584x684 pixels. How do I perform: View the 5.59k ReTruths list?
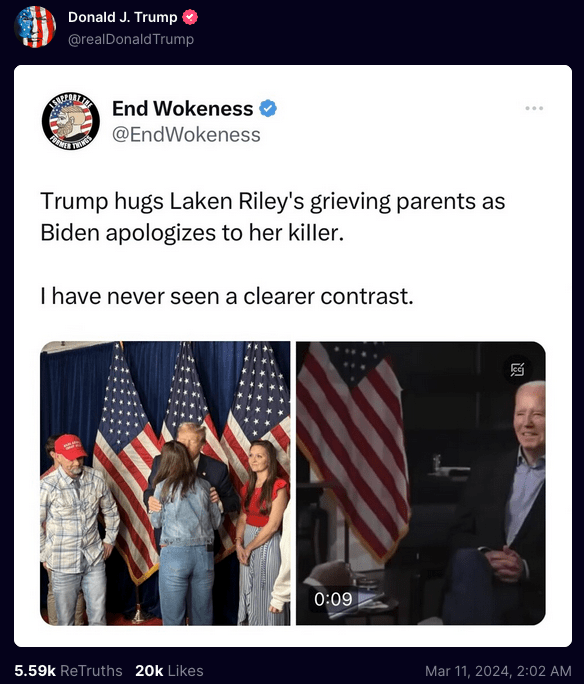(68, 670)
